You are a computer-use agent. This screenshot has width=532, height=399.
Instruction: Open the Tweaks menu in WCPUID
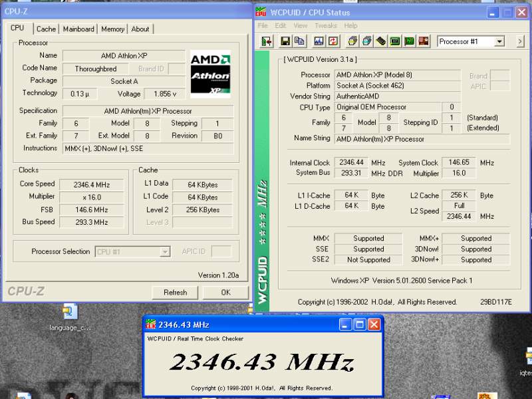click(x=326, y=25)
